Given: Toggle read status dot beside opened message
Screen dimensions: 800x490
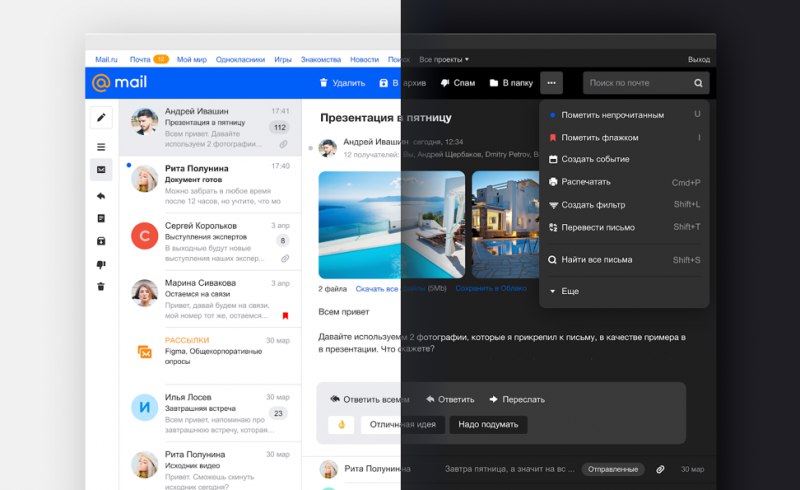Looking at the screenshot, I should (310, 148).
